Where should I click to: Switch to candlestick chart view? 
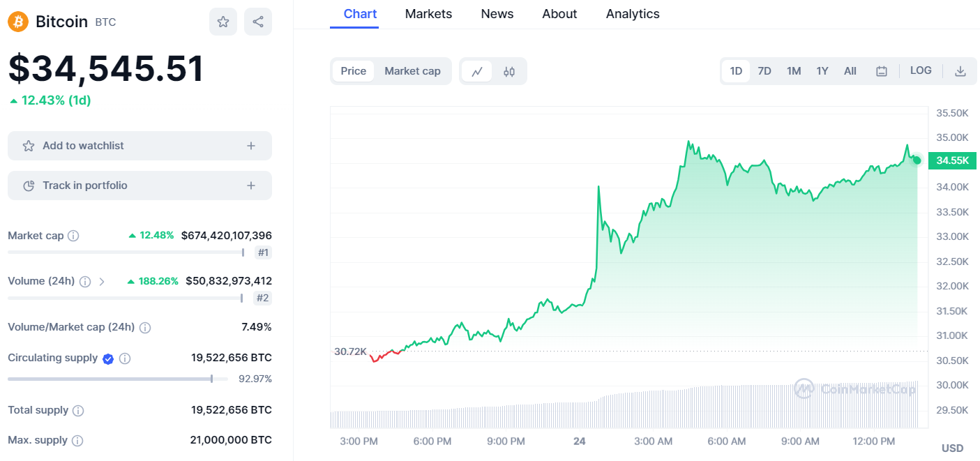[x=508, y=70]
